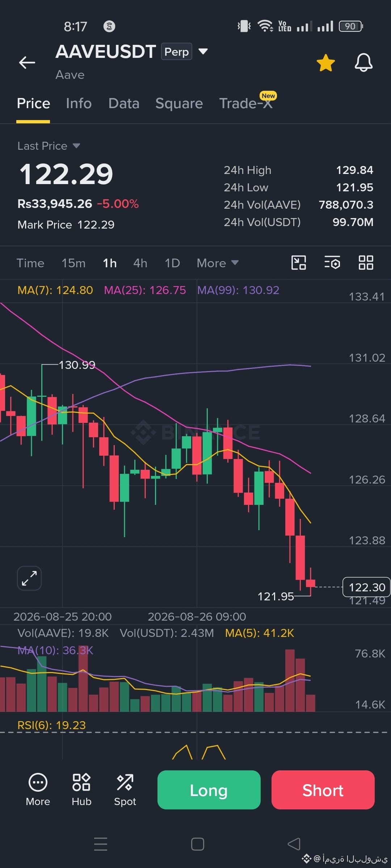Image resolution: width=391 pixels, height=868 pixels.
Task: Select the 1h chart interval
Action: [110, 263]
